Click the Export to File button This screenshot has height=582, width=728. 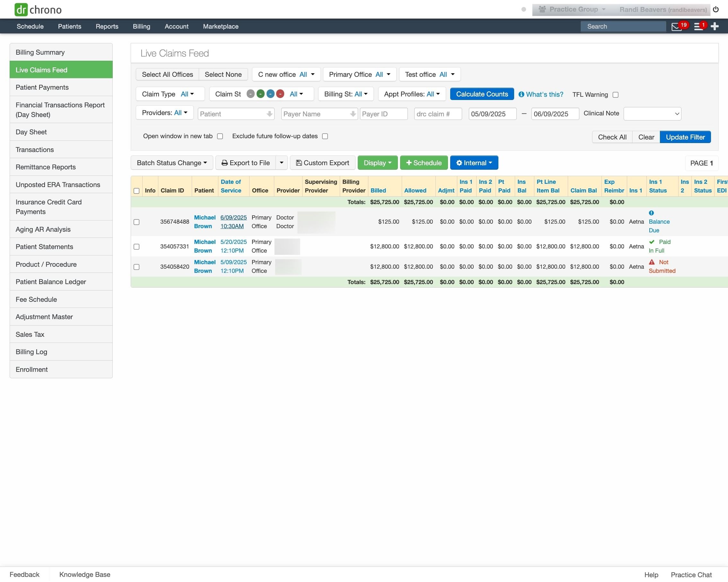point(245,163)
